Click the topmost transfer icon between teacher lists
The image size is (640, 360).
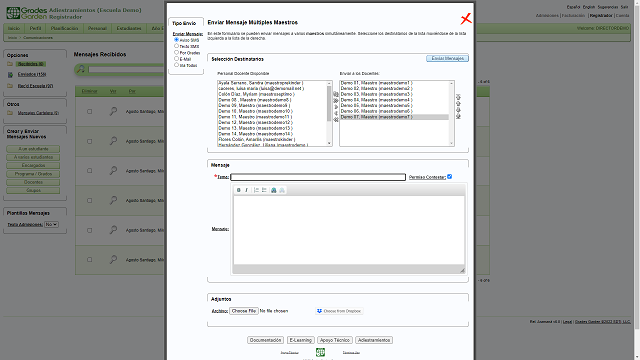click(x=336, y=94)
